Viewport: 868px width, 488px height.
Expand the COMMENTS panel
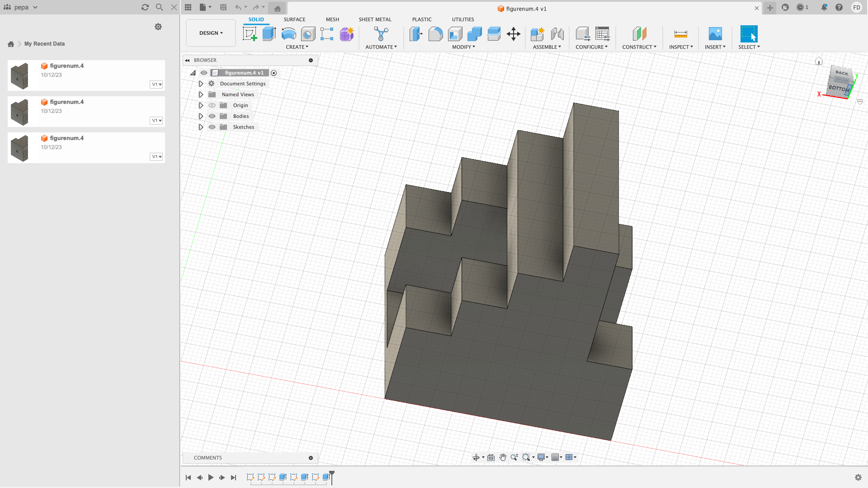(311, 458)
